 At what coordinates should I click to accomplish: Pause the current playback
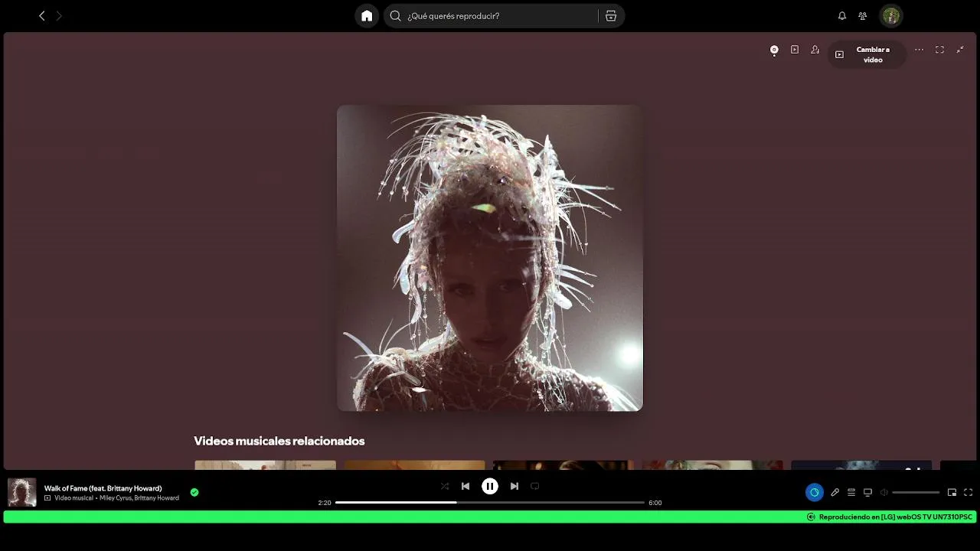tap(490, 486)
